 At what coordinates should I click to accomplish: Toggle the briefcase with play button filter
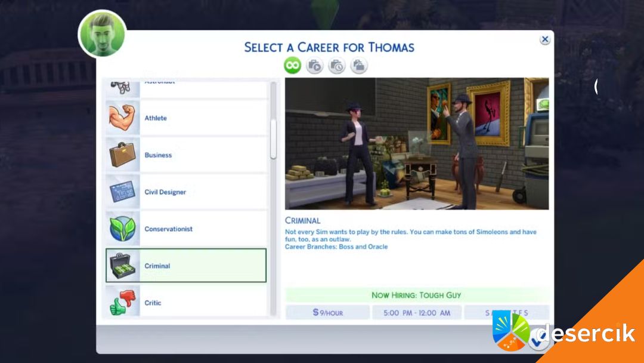tap(314, 66)
